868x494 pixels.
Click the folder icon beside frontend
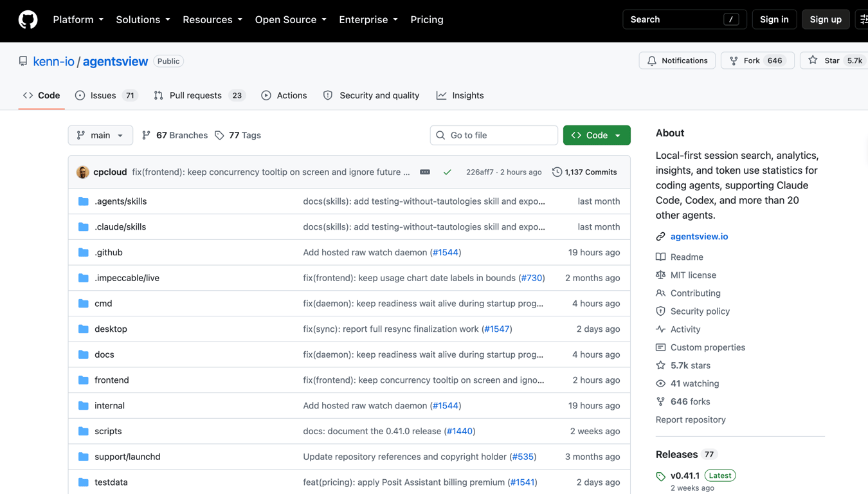click(x=84, y=380)
